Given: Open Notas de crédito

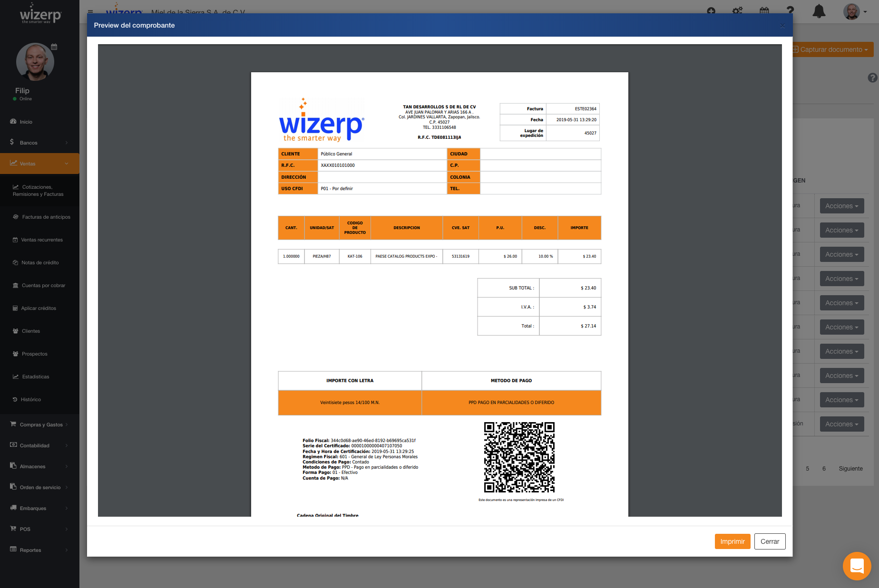Looking at the screenshot, I should point(39,262).
